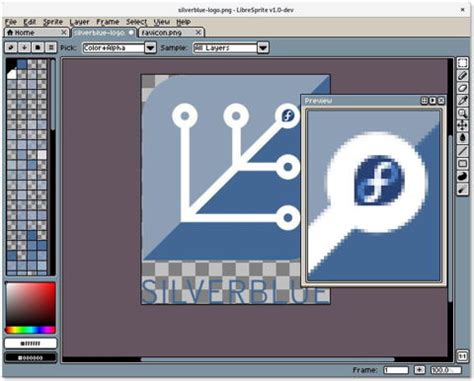Viewport: 474px width, 381px height.
Task: Click inside the red saturation color picker
Action: (x=30, y=304)
